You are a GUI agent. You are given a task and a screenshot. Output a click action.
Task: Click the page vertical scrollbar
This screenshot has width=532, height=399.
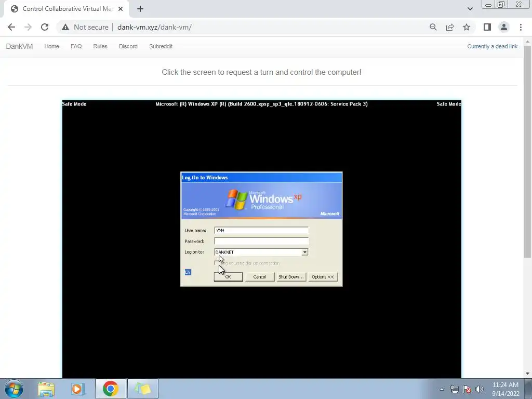click(x=527, y=151)
